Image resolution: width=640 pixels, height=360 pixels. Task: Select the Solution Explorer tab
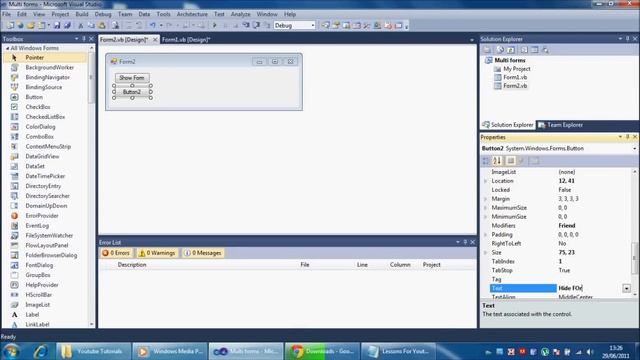pyautogui.click(x=508, y=125)
